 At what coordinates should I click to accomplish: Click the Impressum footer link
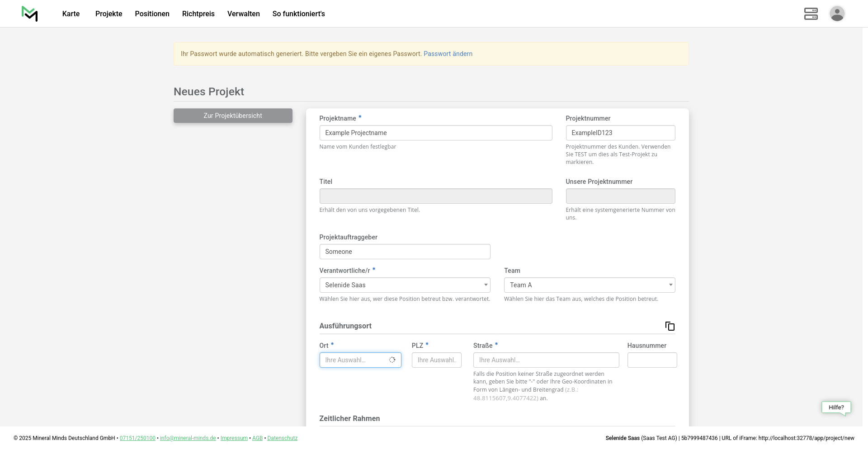tap(234, 438)
